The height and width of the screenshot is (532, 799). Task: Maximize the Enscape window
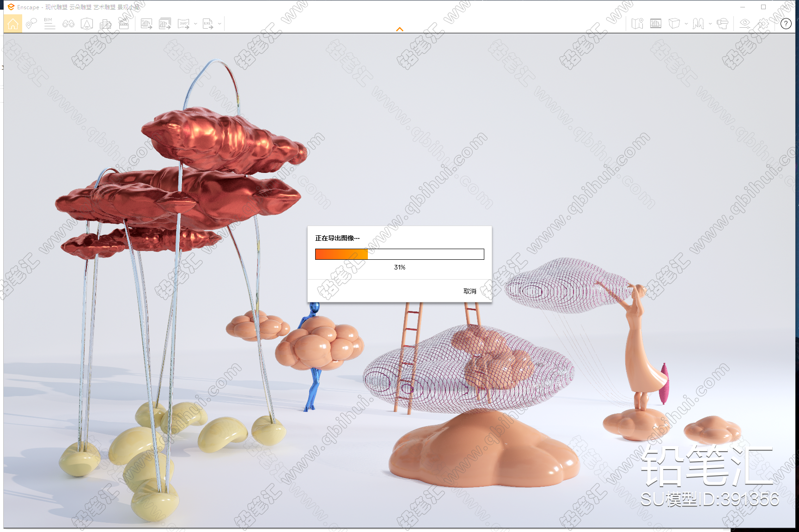(x=763, y=7)
